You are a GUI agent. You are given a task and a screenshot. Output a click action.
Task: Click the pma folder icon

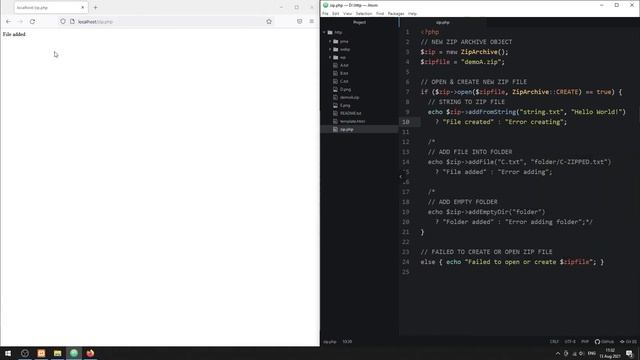(x=336, y=41)
